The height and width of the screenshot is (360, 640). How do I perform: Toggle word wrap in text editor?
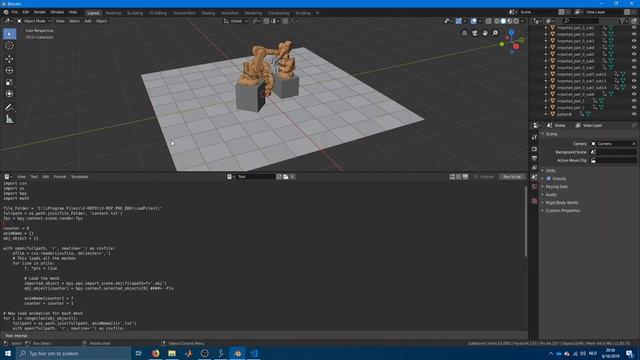point(459,177)
